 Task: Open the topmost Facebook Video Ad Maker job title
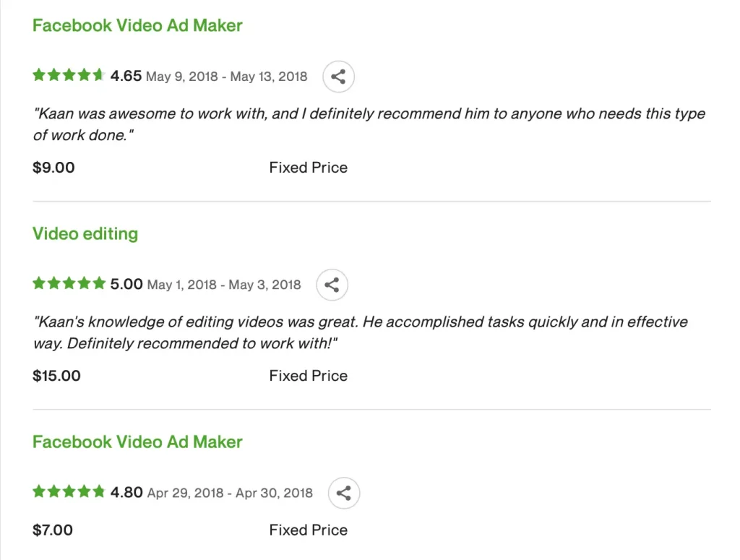[137, 25]
